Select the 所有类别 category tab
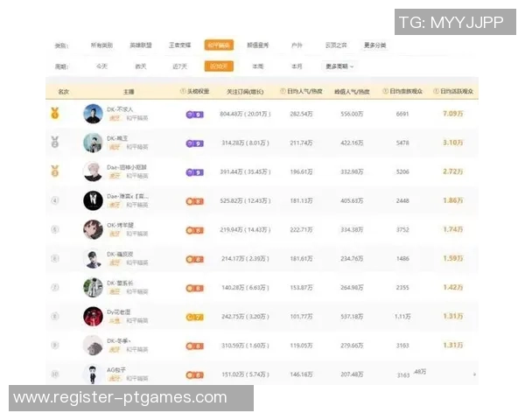The image size is (525, 420). (101, 45)
